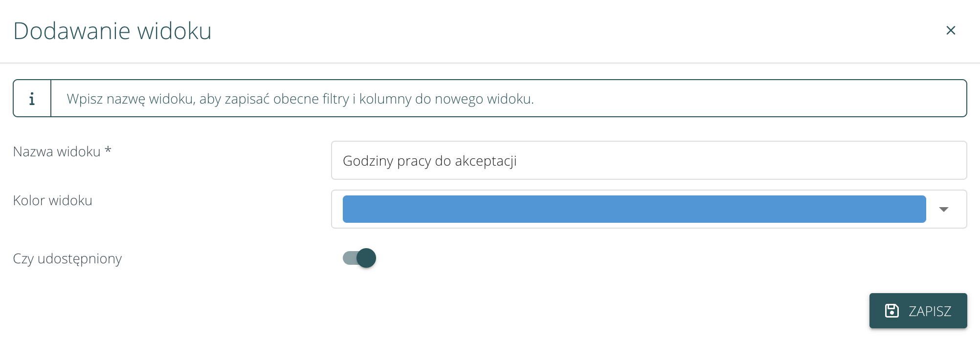The image size is (980, 341).
Task: Click the required asterisk beside Nazwa widoku
Action: [108, 150]
